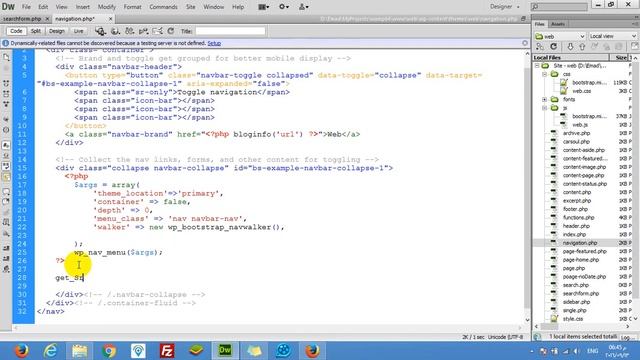Select searchform.php in the Files list
Image resolution: width=640 pixels, height=360 pixels.
[580, 293]
